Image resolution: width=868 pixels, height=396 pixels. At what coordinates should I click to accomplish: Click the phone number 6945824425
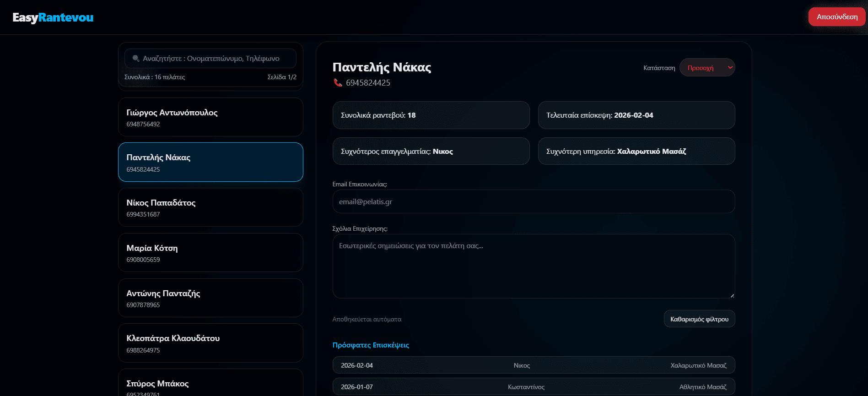(368, 83)
